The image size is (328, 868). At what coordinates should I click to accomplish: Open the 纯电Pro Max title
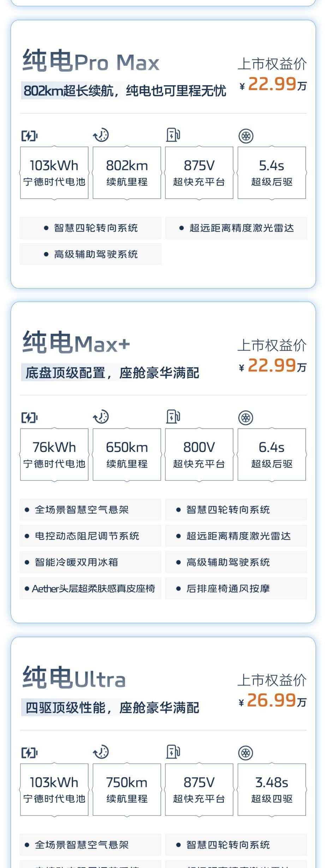pos(91,61)
